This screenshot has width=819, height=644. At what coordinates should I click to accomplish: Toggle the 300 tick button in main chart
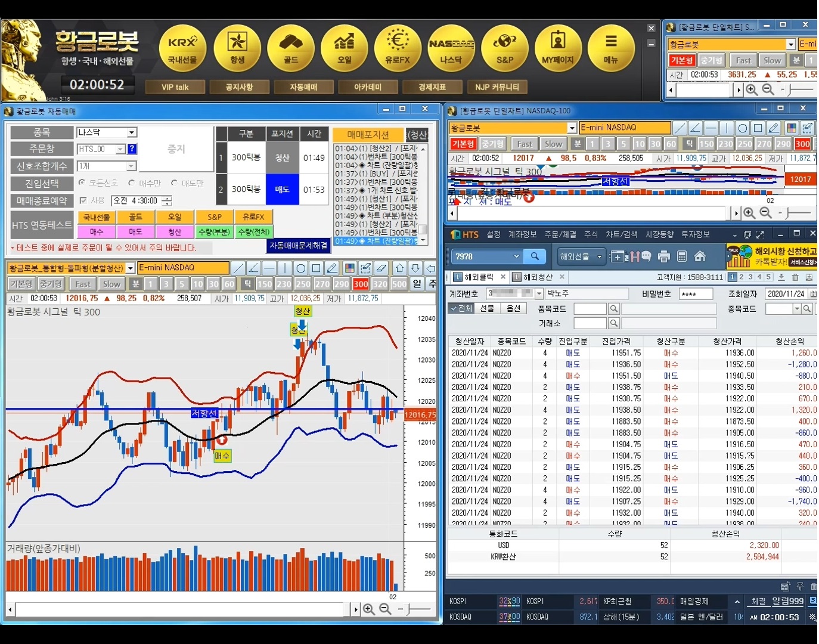tap(361, 284)
